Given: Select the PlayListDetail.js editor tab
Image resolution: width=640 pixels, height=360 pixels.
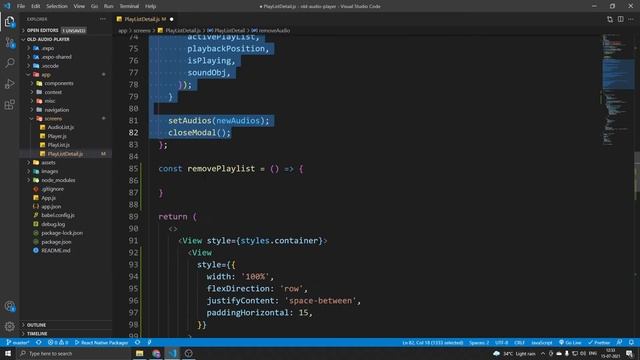Looking at the screenshot, I should [145, 19].
